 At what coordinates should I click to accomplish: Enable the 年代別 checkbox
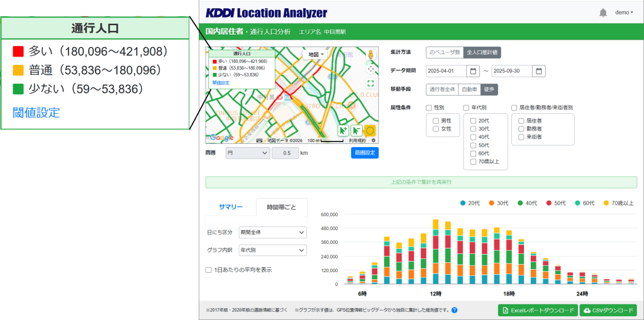tap(466, 108)
